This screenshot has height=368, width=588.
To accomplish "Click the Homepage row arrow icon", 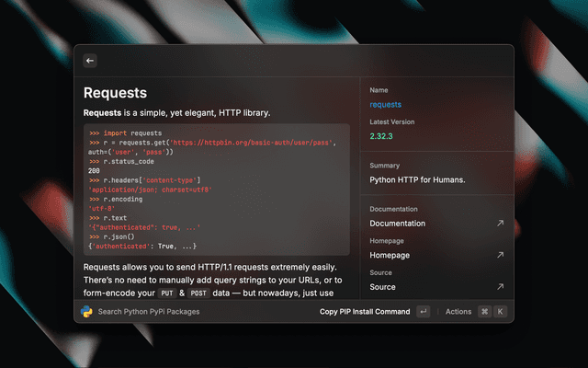I will (500, 255).
